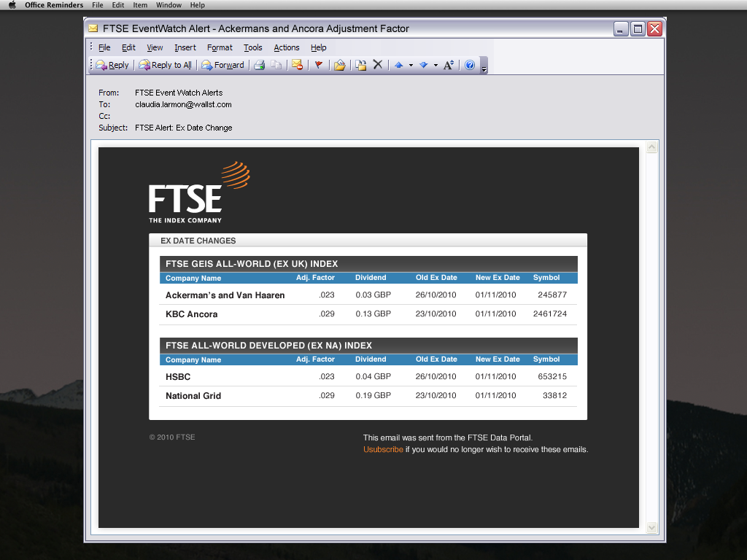Open the File menu in the email window

pos(104,47)
